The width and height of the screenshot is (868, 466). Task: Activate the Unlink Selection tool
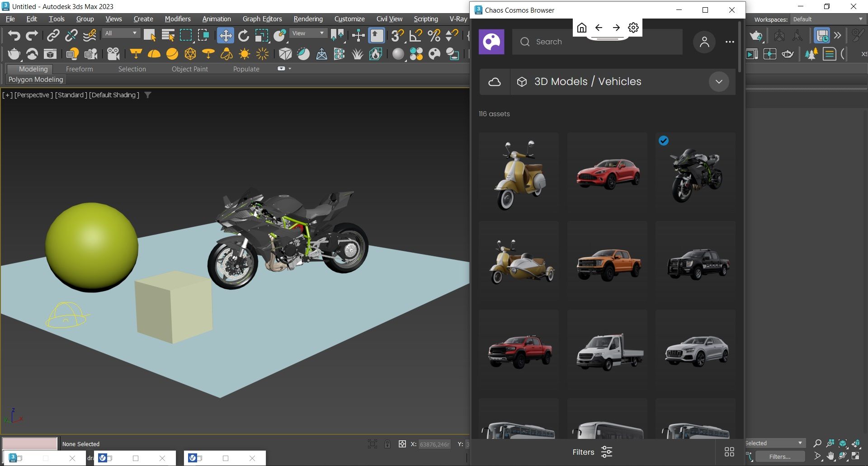[71, 35]
